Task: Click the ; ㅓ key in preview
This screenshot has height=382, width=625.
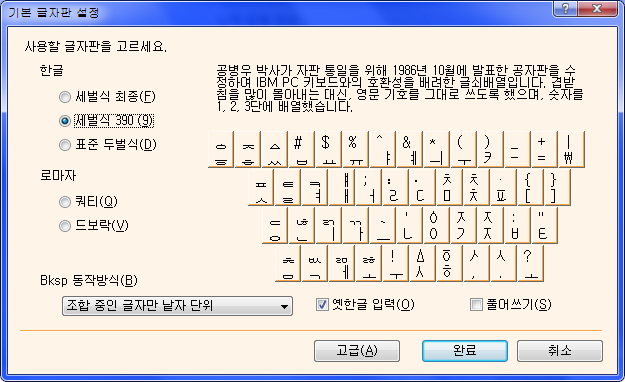Action: click(368, 187)
